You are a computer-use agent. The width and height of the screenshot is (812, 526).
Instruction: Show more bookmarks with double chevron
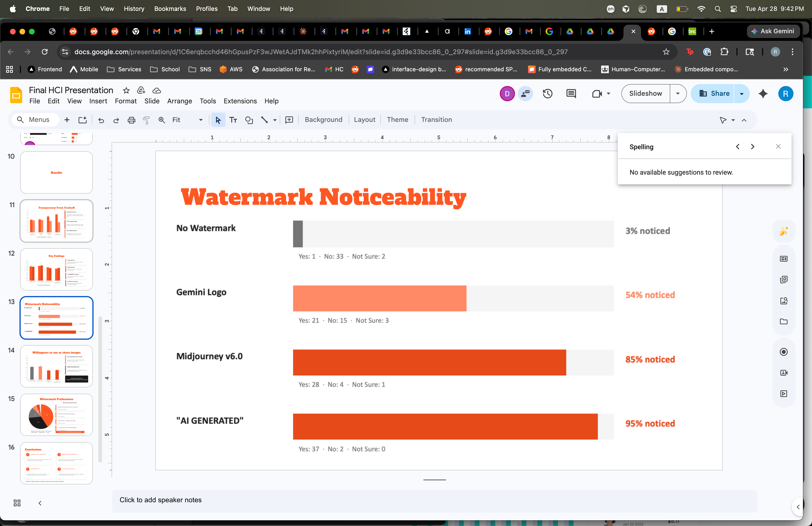pos(786,69)
